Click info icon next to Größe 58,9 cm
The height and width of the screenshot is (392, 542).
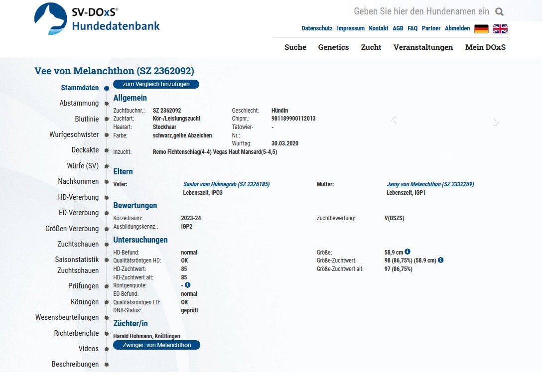pos(407,252)
